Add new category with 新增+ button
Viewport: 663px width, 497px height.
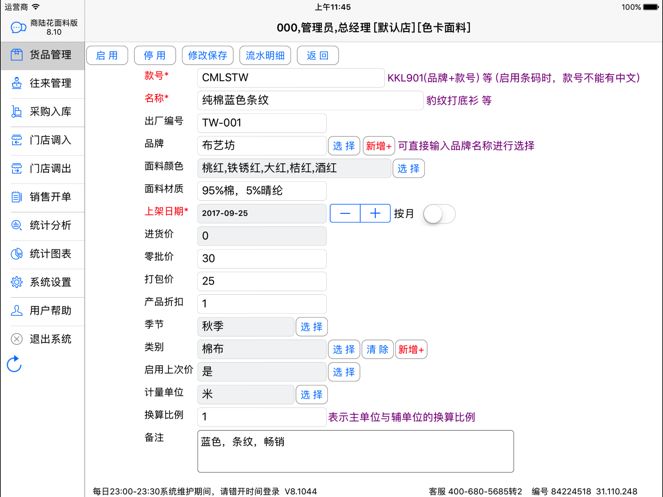click(411, 349)
